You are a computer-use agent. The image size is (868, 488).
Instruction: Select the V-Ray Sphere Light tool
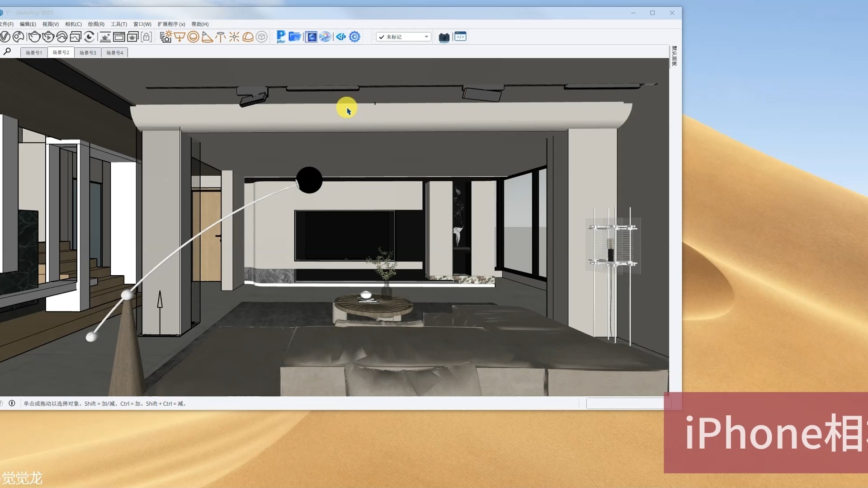[193, 37]
